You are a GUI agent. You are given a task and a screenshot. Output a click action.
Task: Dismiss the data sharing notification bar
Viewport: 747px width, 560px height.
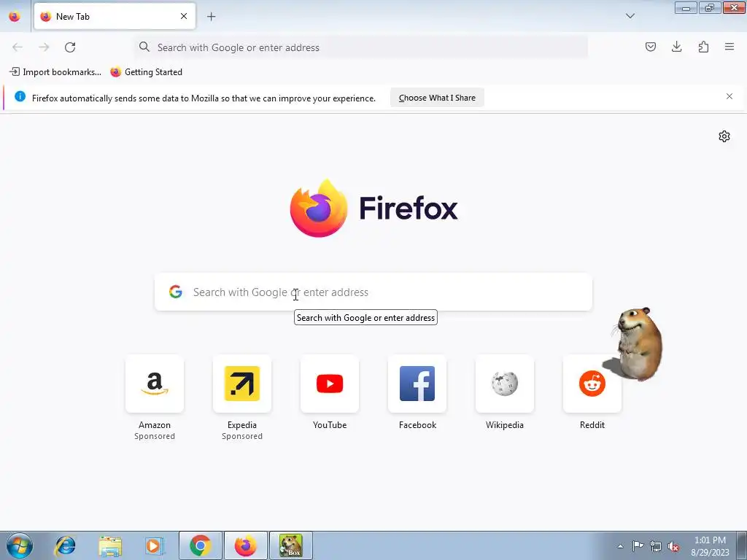[729, 97]
